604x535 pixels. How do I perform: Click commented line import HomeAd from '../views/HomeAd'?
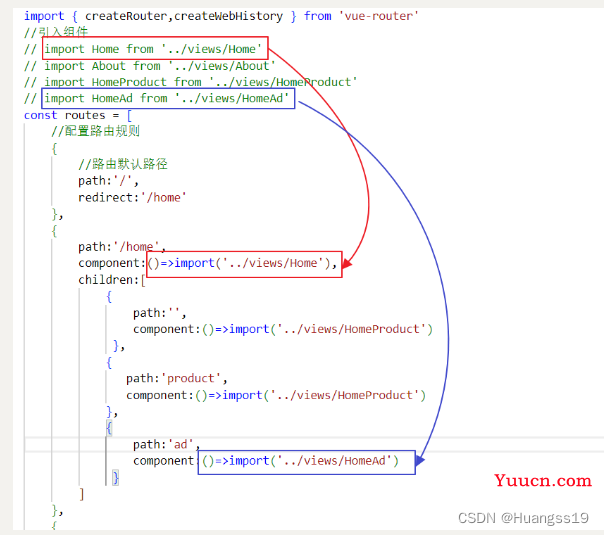coord(157,99)
